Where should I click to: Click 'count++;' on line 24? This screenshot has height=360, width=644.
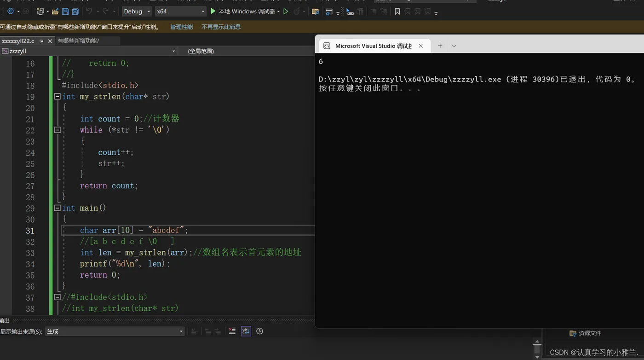[115, 152]
